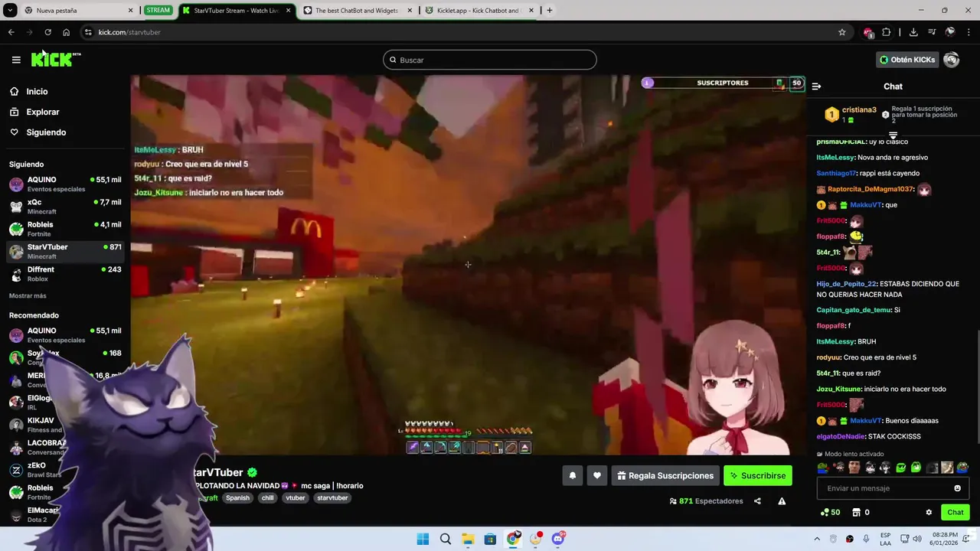Click the channel points icon showing 50
This screenshot has width=980, height=551.
830,512
